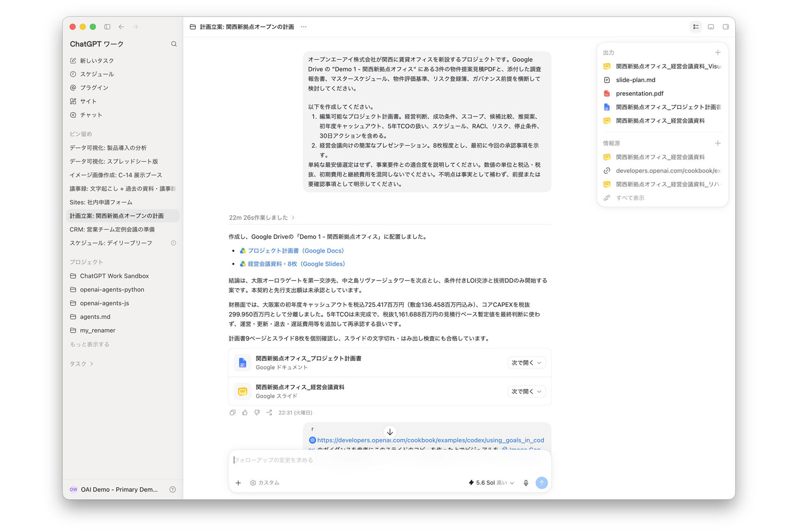Click folder icon before task title

coord(193,27)
